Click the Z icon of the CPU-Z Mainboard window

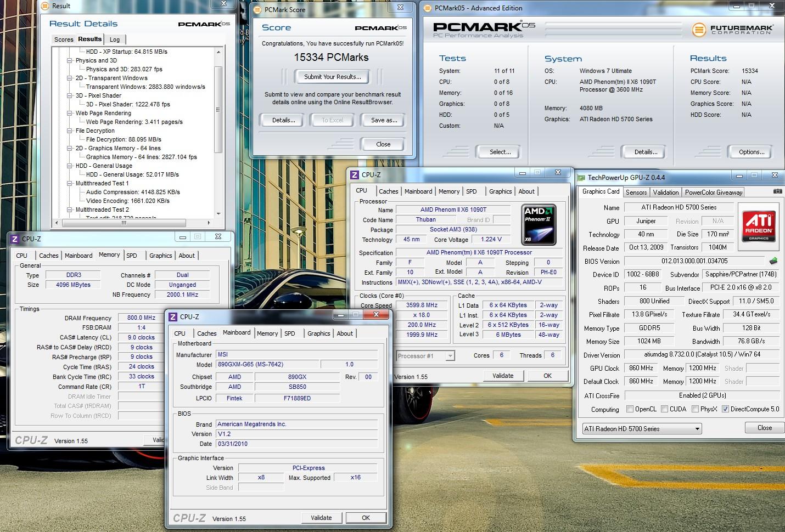click(173, 316)
